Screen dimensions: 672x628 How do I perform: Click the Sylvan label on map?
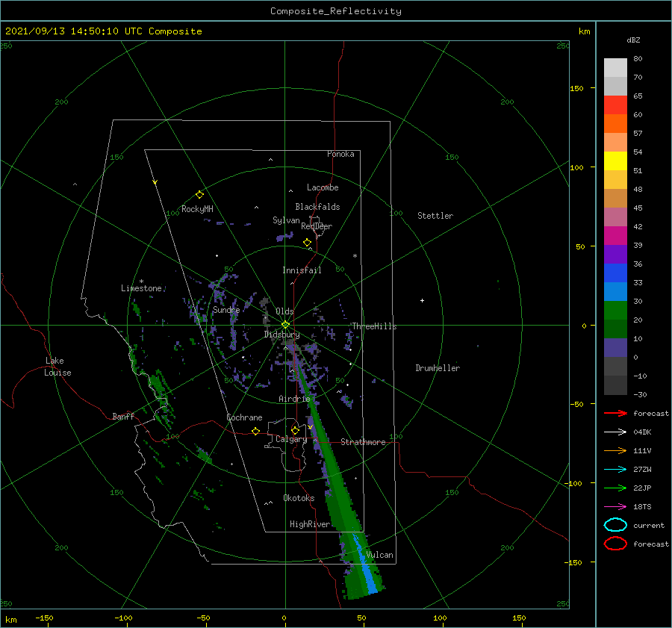point(286,220)
